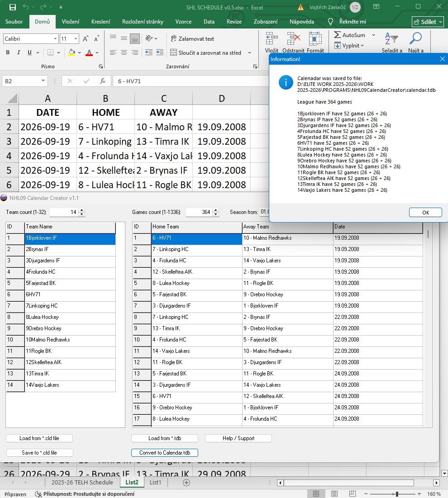
Task: Save the workbook with the floppy icon
Action: click(12, 7)
